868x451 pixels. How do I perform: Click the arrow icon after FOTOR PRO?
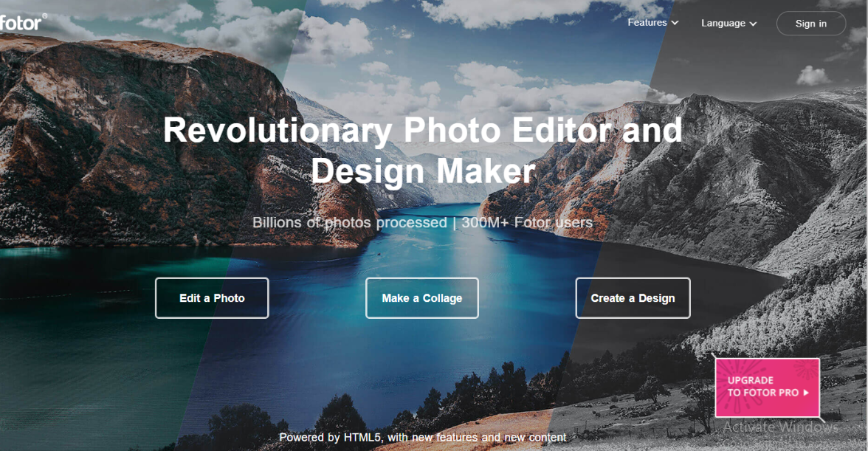pos(806,393)
